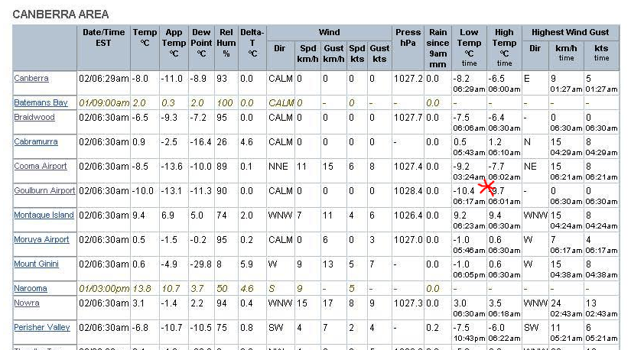Click the Narooma station link
The image size is (644, 350).
click(31, 288)
